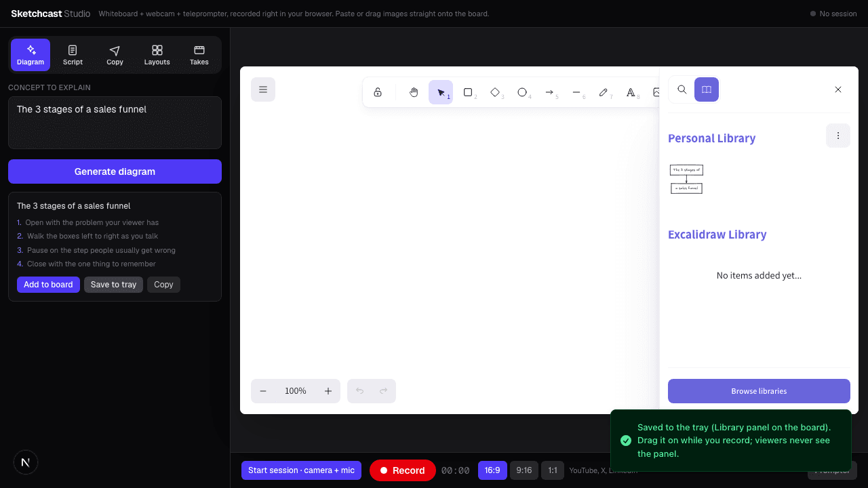
Task: Click the Next.js dev tools badge
Action: click(26, 462)
